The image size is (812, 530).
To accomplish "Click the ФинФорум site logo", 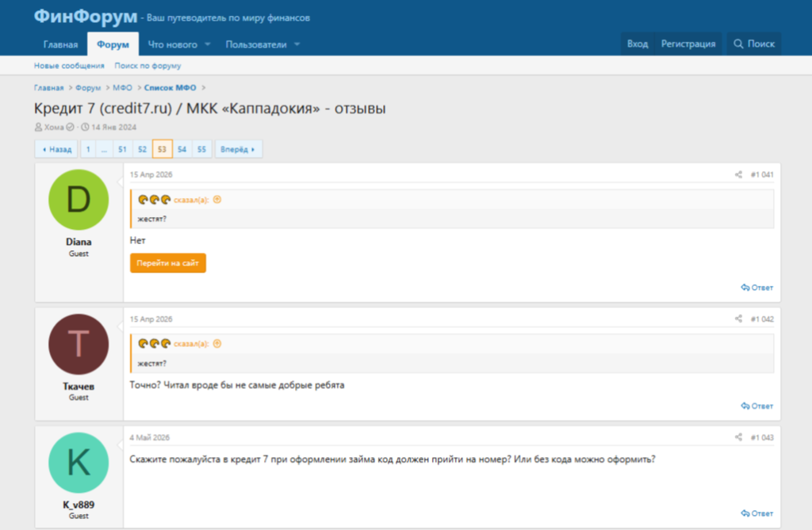I will point(86,16).
